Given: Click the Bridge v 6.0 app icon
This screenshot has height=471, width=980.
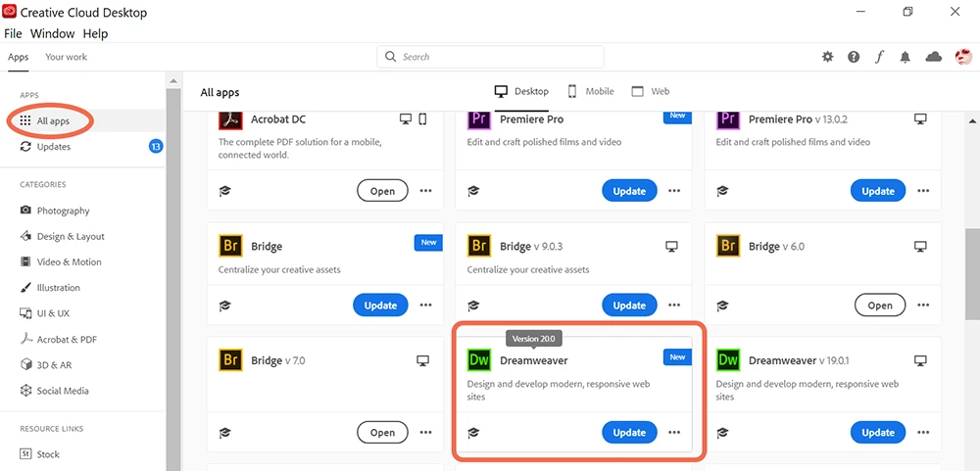Looking at the screenshot, I should pyautogui.click(x=727, y=246).
